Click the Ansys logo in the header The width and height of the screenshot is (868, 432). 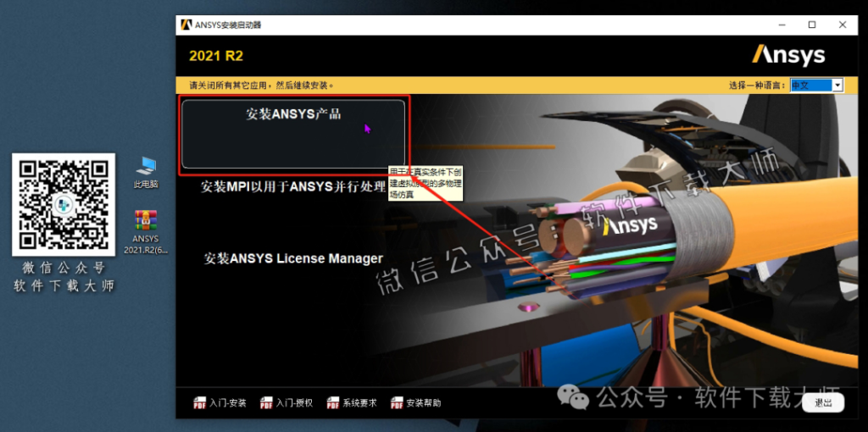pyautogui.click(x=787, y=56)
